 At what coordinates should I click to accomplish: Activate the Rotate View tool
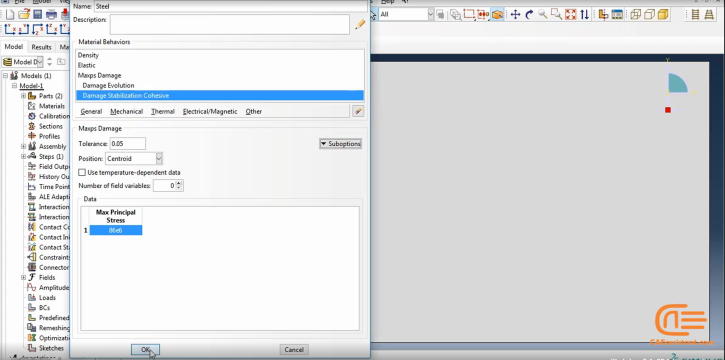click(529, 15)
